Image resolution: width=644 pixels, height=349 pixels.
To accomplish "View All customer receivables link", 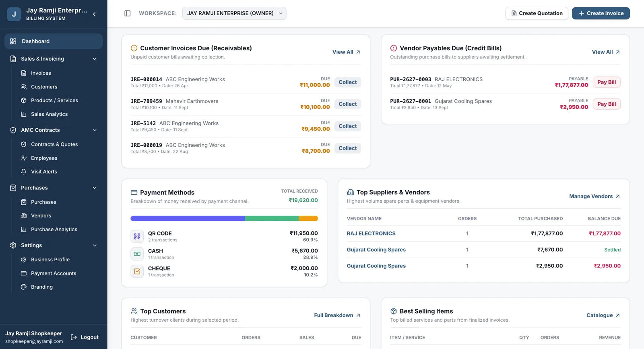I will [346, 52].
